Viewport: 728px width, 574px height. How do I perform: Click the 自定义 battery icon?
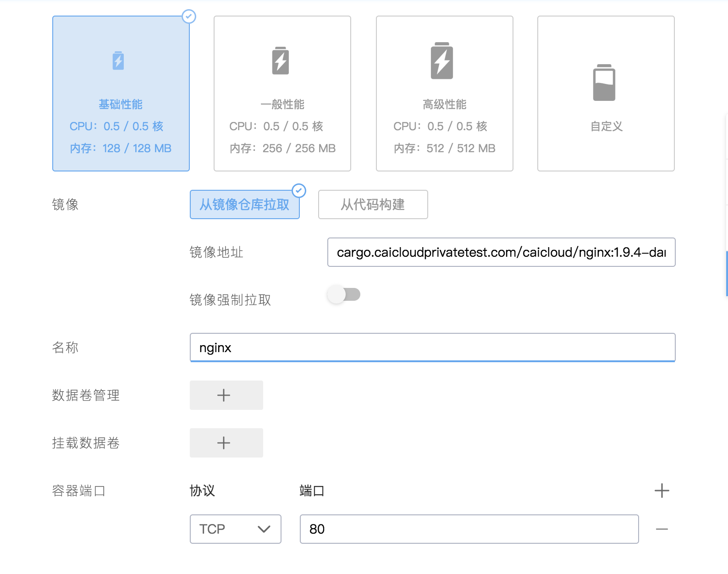tap(604, 83)
